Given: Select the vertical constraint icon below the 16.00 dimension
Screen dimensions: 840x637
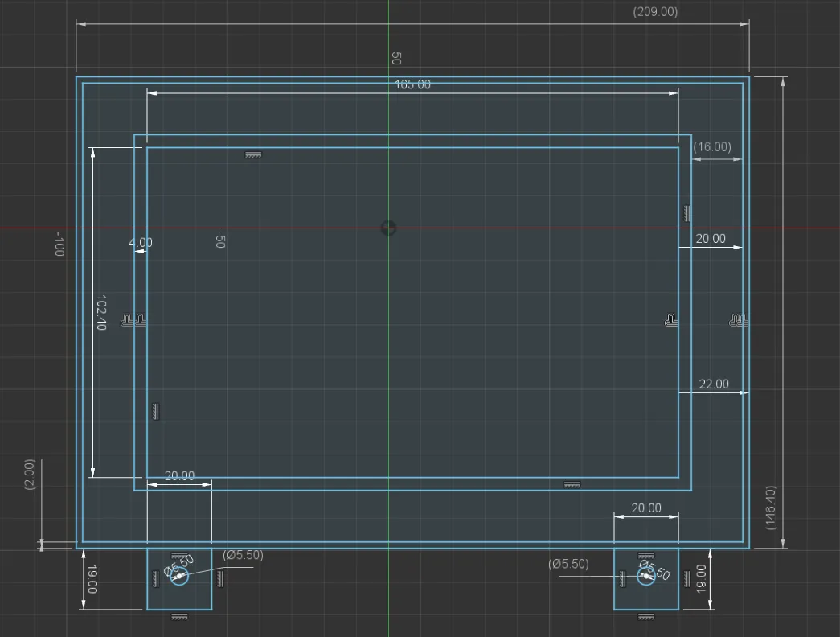Looking at the screenshot, I should coord(686,213).
